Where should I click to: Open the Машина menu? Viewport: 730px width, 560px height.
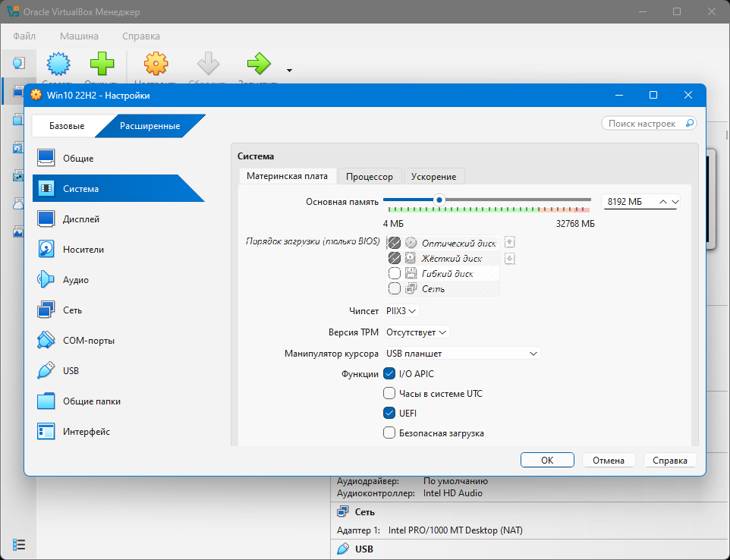click(79, 36)
